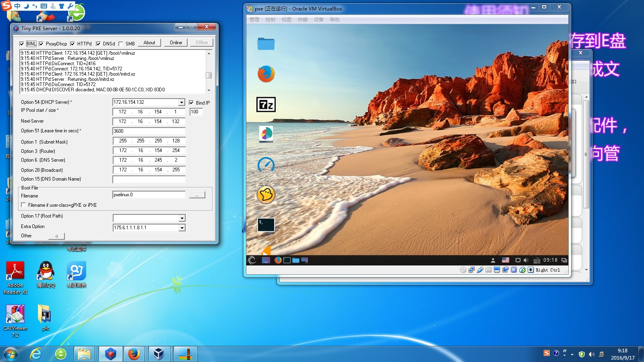Open the blue folder icon on VM desktop
This screenshot has width=644, height=362.
(x=266, y=43)
